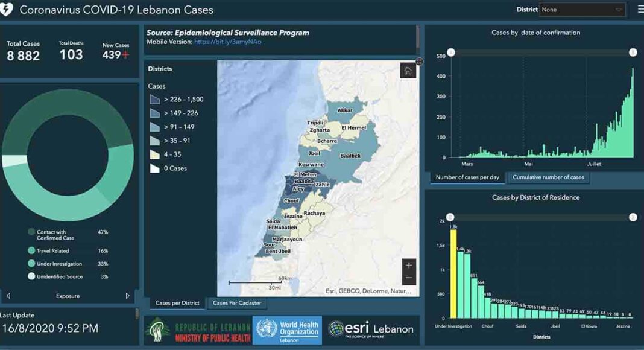Open the hamburger menu icon
The height and width of the screenshot is (350, 644).
640,10
